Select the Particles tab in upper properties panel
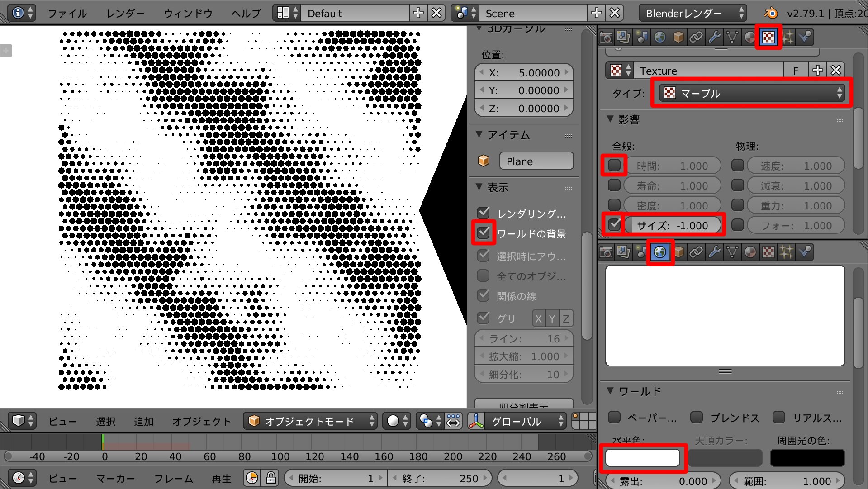 coord(787,37)
